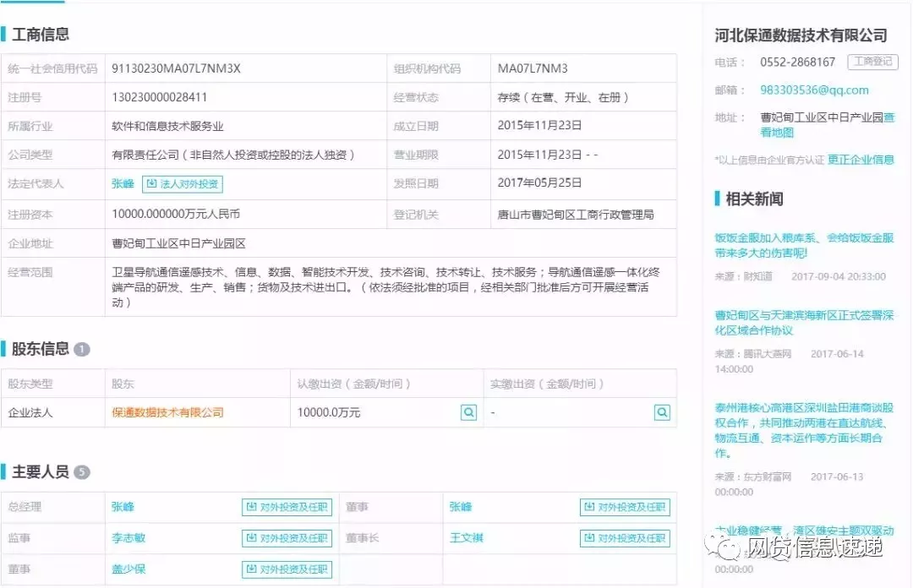Click company title 河北保通数据技术有限公司
Viewport: 913px width, 588px height.
801,35
